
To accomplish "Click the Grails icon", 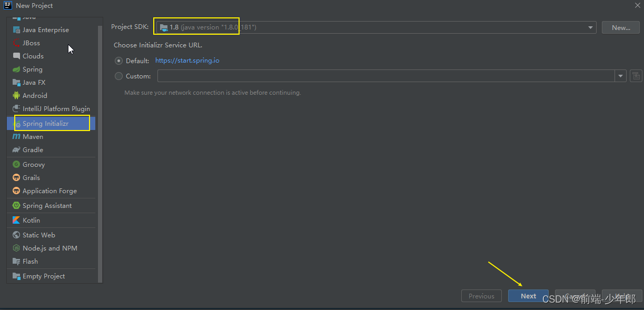I will tap(16, 178).
